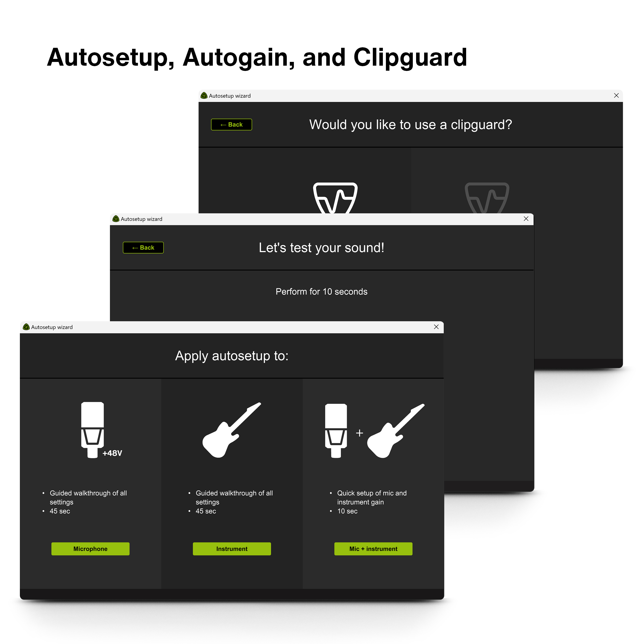Click the Instrument button
This screenshot has height=644, width=644.
pyautogui.click(x=231, y=547)
